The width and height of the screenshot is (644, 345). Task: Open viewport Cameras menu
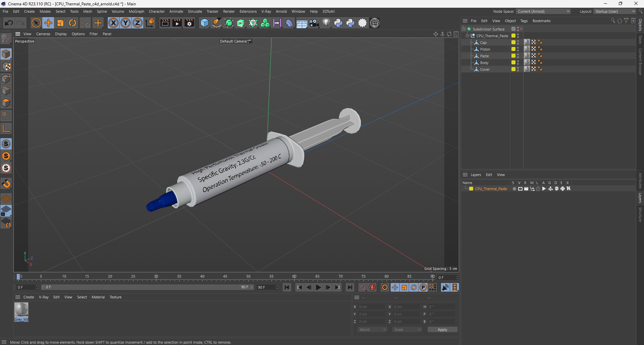43,34
